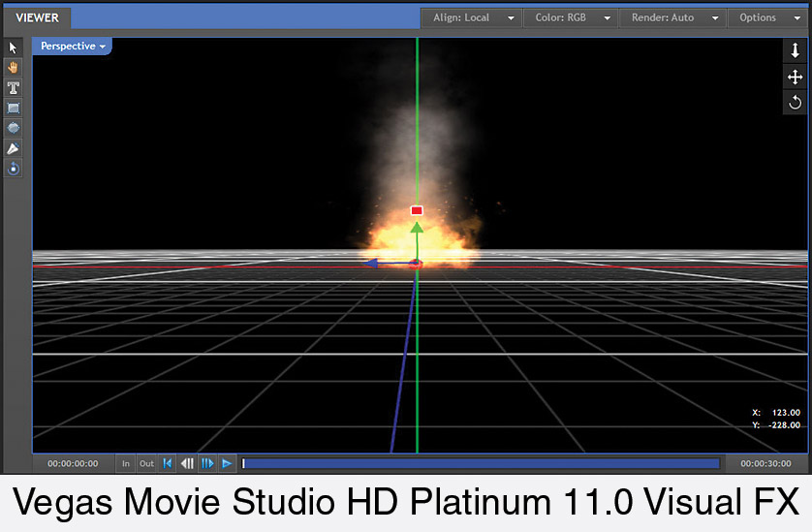Click the blue X-axis arrow handle

(371, 264)
